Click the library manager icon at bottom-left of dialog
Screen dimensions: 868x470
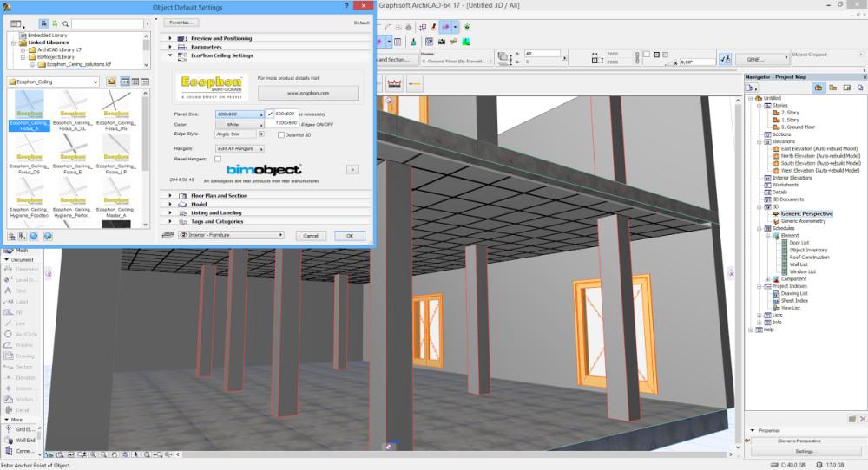pyautogui.click(x=11, y=236)
